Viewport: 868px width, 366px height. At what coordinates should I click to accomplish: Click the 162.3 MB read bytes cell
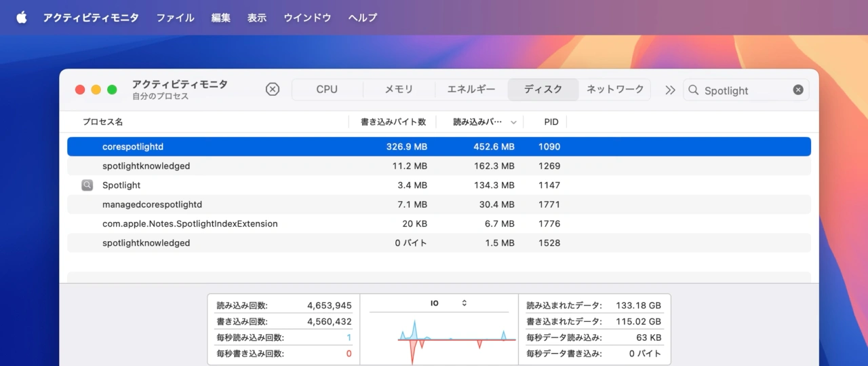pyautogui.click(x=494, y=166)
